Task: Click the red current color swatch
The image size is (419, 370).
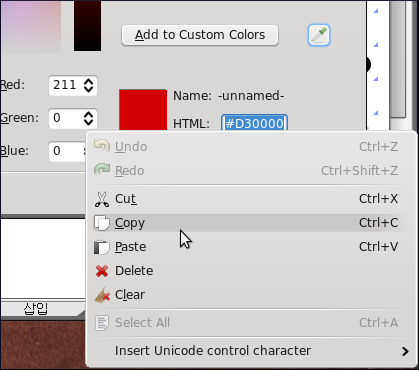Action: [x=143, y=110]
